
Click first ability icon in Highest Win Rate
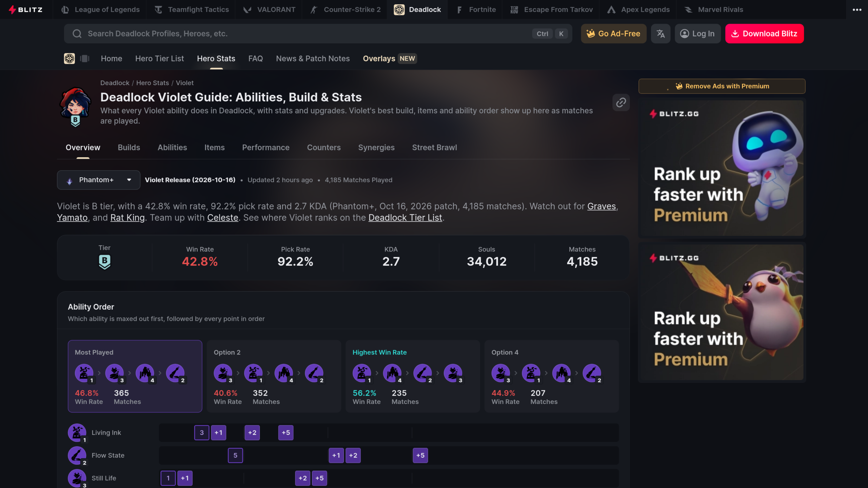[x=362, y=373]
